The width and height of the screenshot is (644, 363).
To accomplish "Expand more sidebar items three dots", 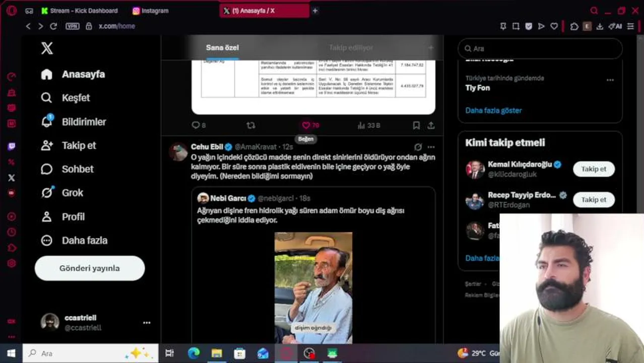I will 11,337.
